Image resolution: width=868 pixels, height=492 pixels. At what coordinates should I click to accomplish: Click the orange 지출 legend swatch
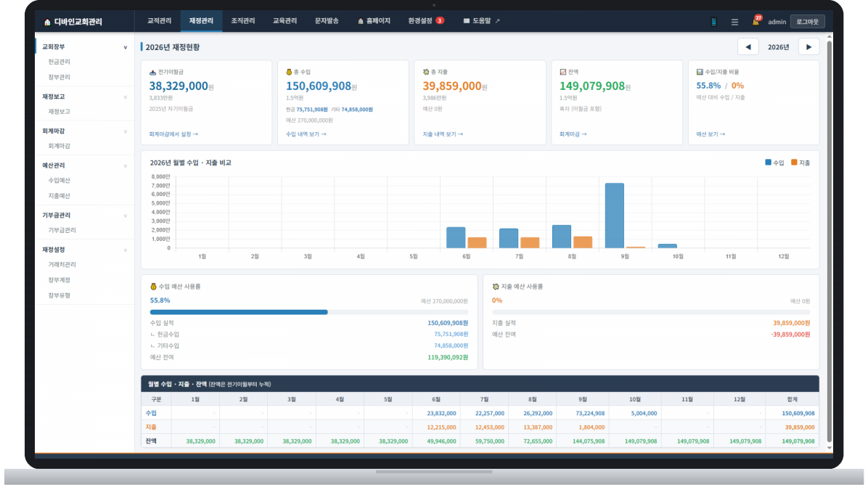[x=794, y=162]
